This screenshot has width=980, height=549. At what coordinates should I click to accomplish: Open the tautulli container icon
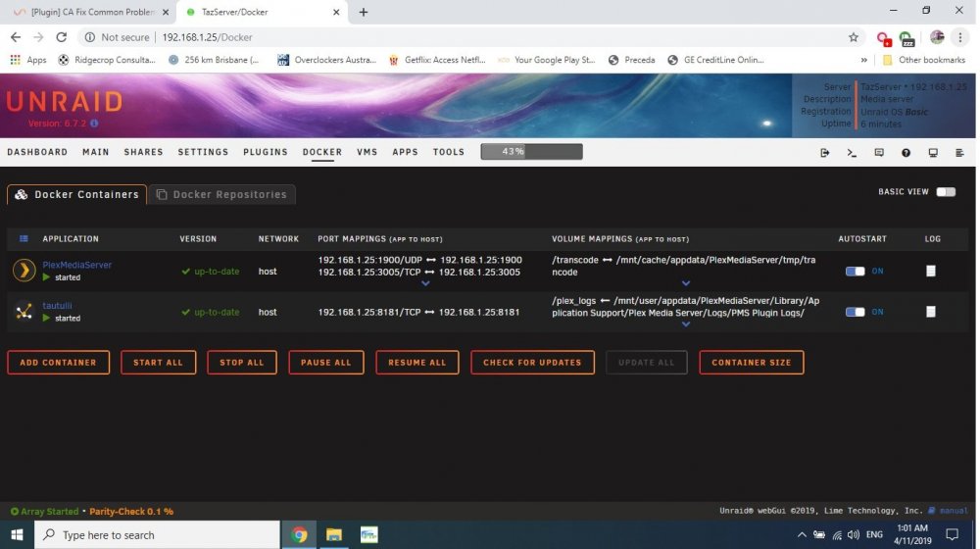(x=24, y=312)
